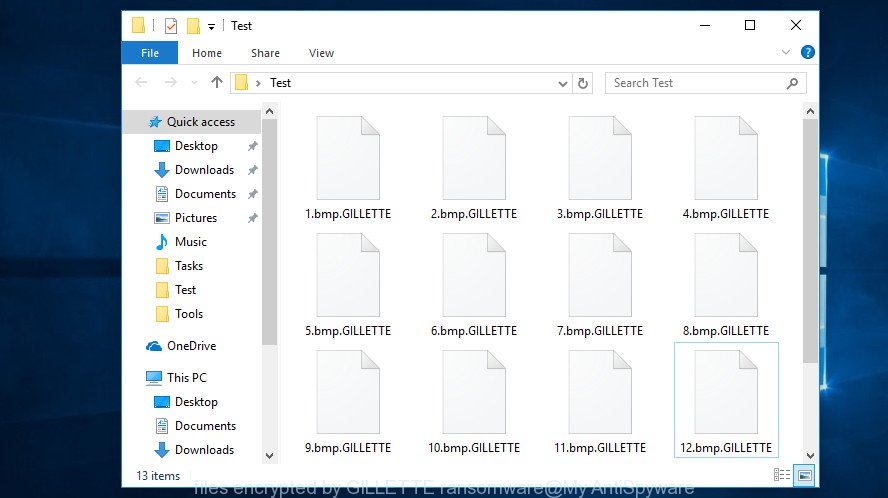Select file 6.bmp.GILLETTE
This screenshot has height=498, width=888.
474,286
